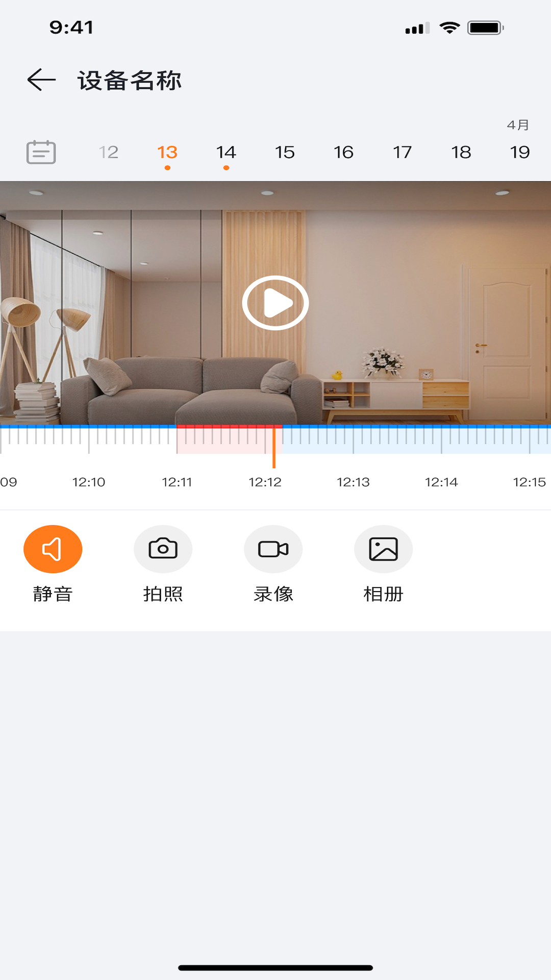Seek to blue recorded segment near 12:14
This screenshot has height=980, width=551.
click(x=442, y=439)
